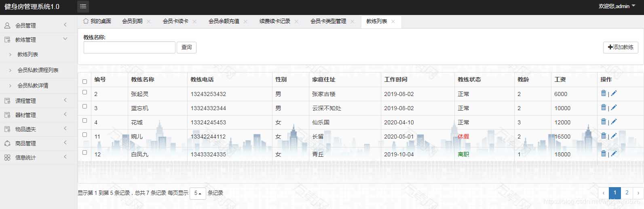Toggle the sidebar hamburger menu button
The width and height of the screenshot is (644, 209).
pyautogui.click(x=83, y=6)
